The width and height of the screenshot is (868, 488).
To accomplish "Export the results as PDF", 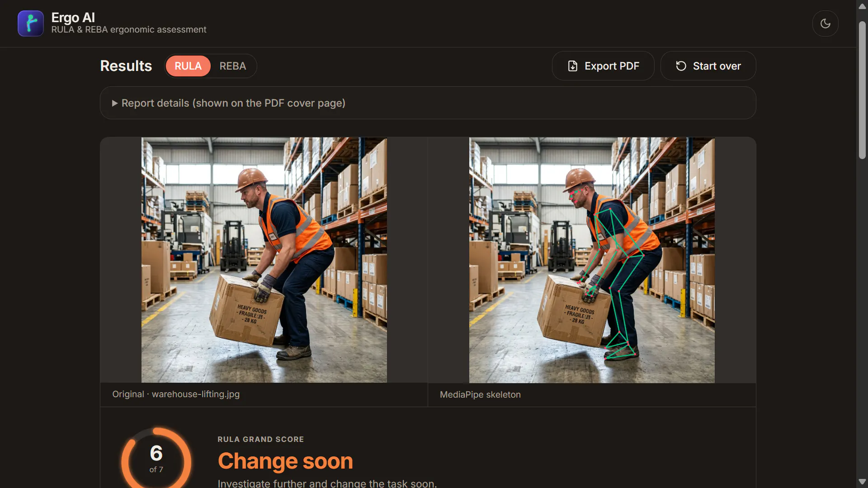I will click(x=603, y=66).
